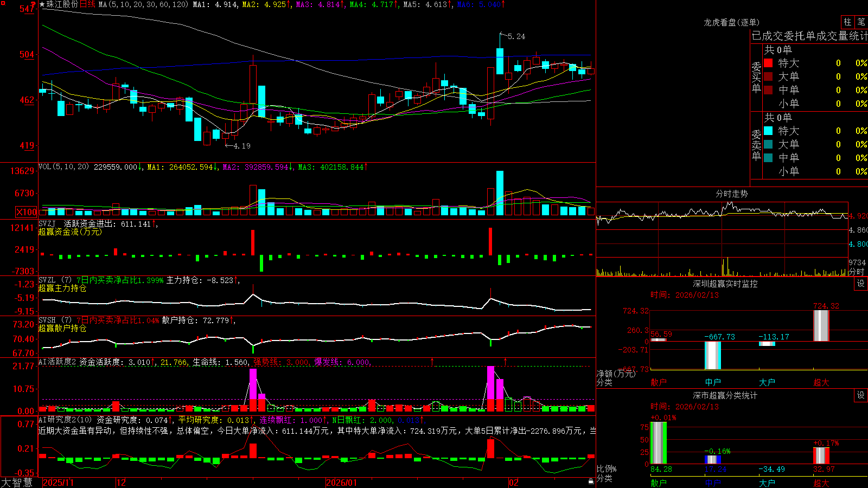Click the 龙虎看盘(逐单) panel title

coord(732,22)
